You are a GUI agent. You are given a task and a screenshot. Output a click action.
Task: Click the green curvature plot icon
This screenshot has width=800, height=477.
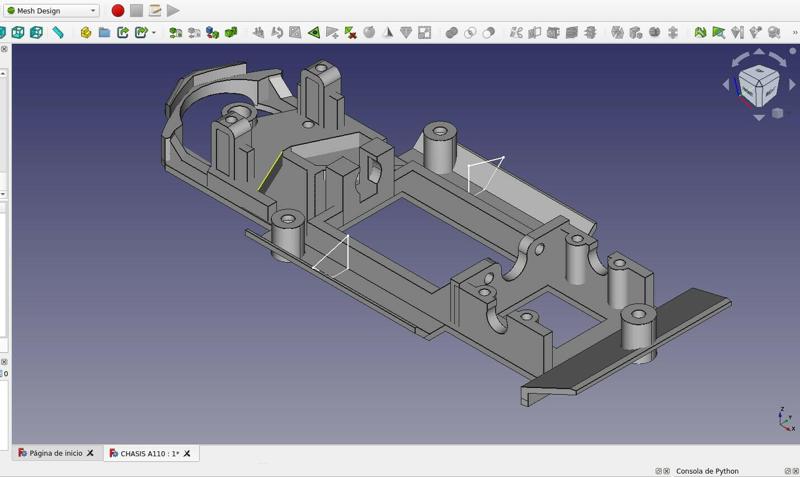click(x=700, y=33)
